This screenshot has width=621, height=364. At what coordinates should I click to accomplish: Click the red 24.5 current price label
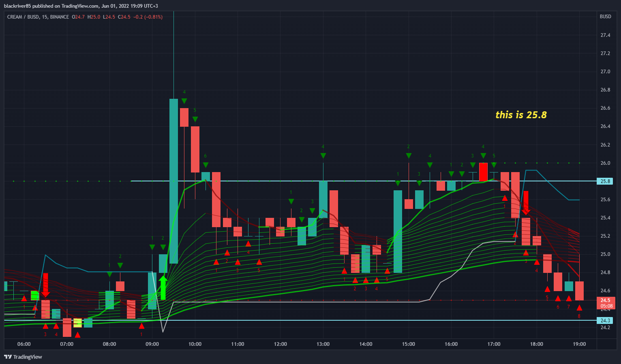point(606,303)
